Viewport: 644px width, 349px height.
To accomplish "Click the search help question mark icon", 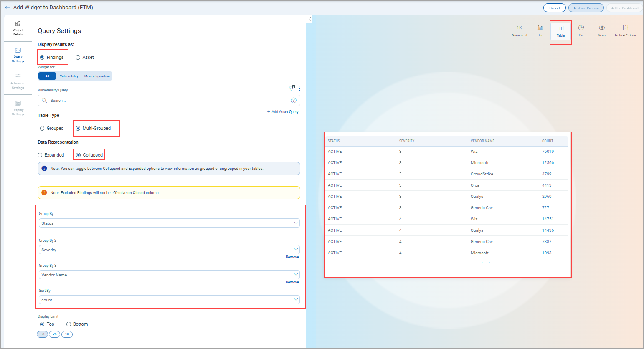I will pyautogui.click(x=294, y=100).
